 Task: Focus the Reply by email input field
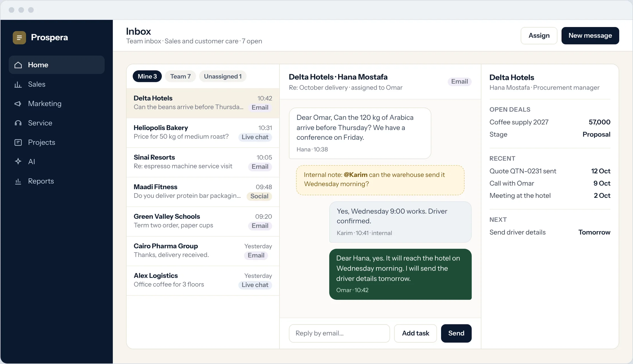[x=340, y=333]
